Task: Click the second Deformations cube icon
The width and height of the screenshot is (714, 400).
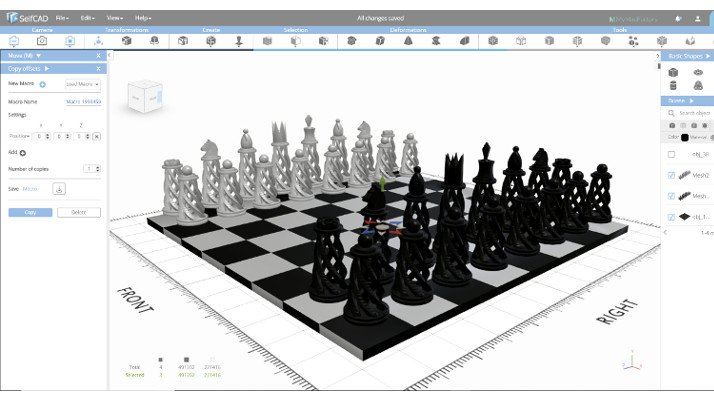Action: coord(380,41)
